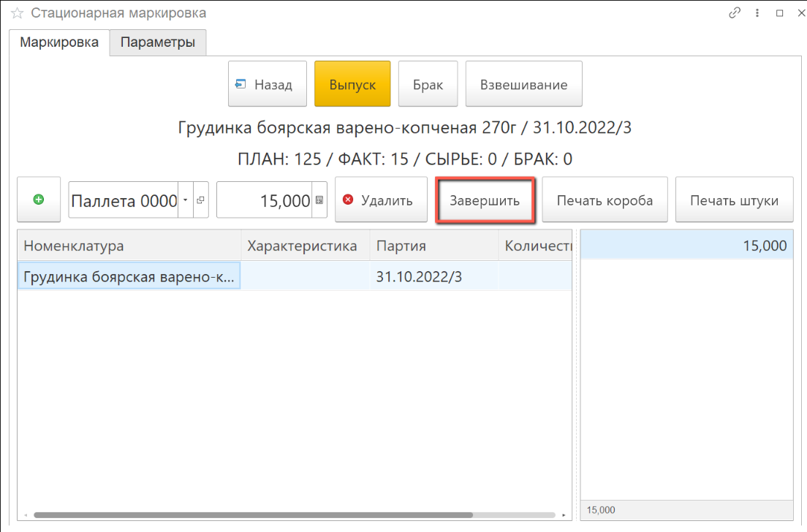Click the Завершить button

[485, 200]
